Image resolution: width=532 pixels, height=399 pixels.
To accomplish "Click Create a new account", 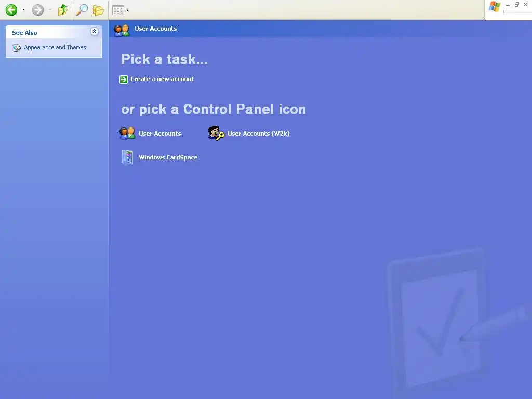I will (162, 79).
